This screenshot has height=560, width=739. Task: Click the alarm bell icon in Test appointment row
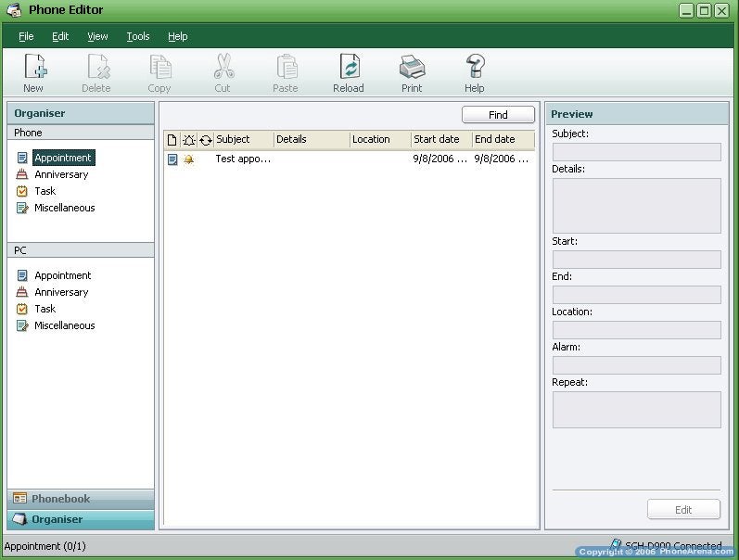tap(189, 159)
